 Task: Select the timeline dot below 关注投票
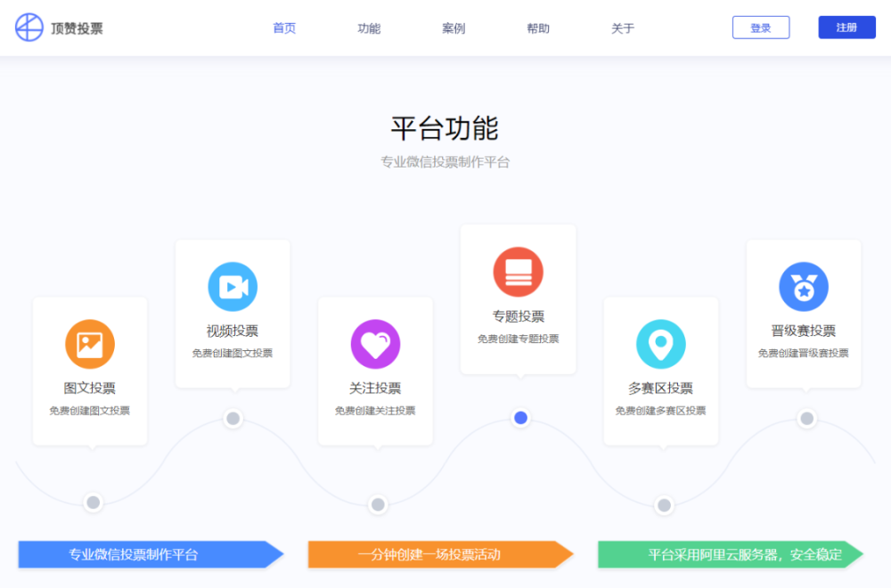pyautogui.click(x=378, y=504)
